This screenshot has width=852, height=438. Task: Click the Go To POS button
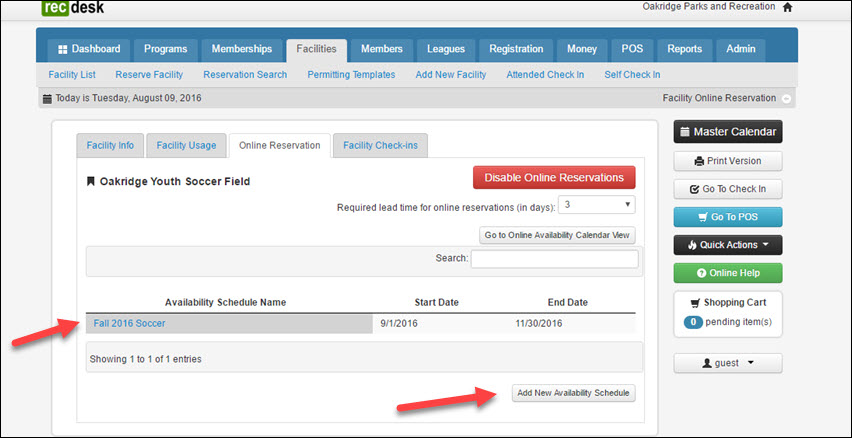(x=728, y=217)
